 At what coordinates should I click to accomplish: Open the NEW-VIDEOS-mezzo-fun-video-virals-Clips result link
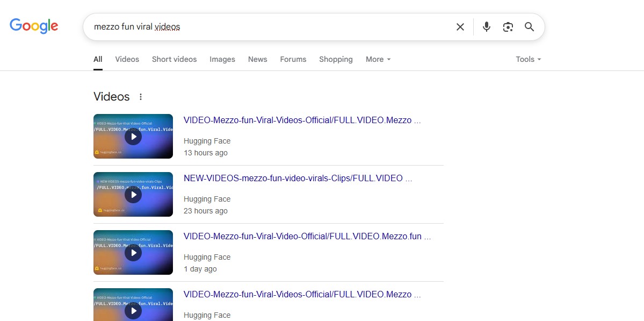tap(298, 178)
